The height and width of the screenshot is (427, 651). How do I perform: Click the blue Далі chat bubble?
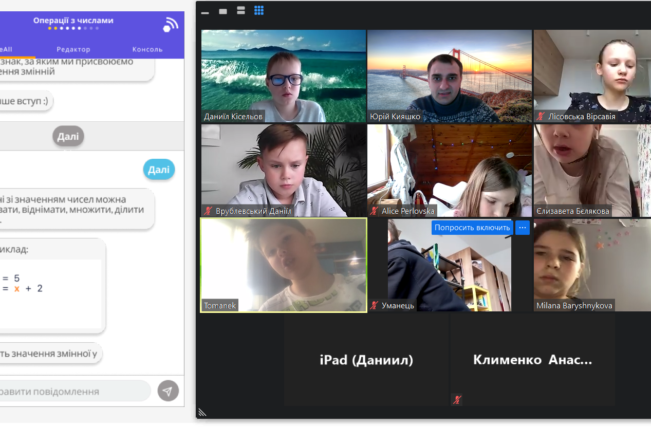tap(159, 169)
